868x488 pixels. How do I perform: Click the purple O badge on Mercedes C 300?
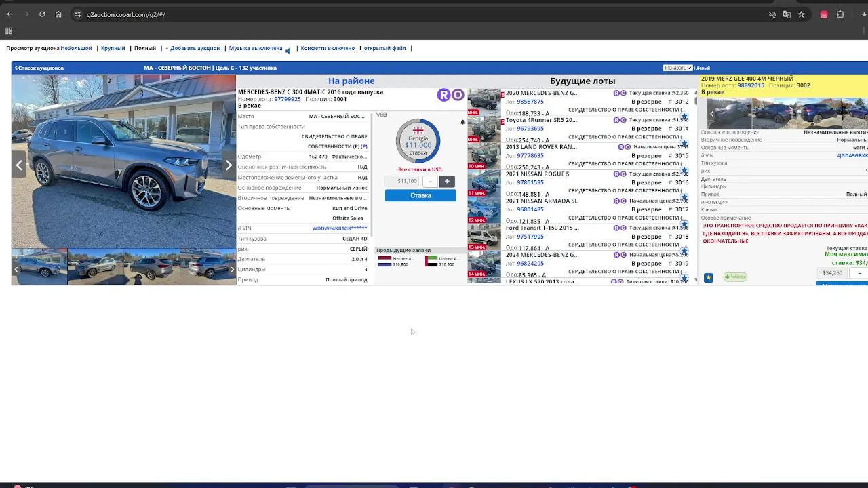tap(458, 95)
